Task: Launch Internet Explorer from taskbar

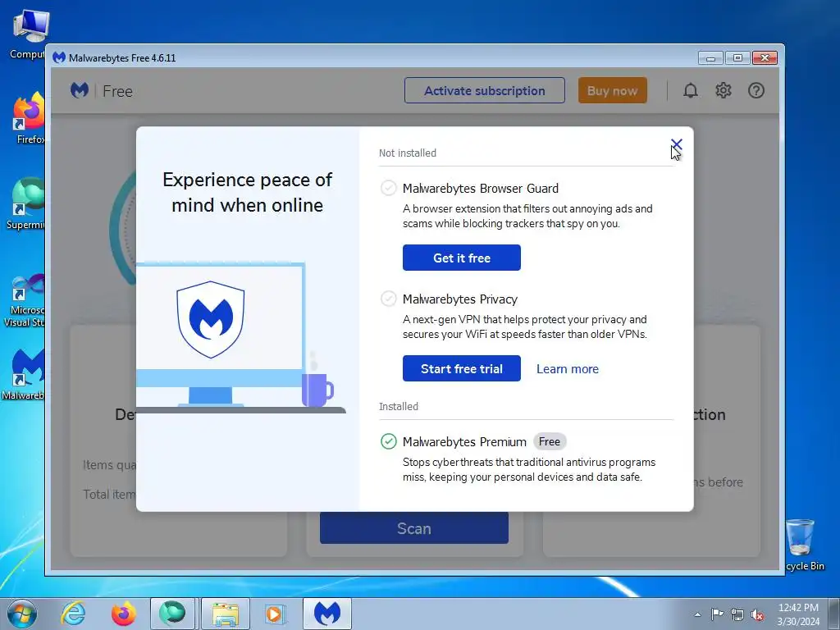Action: (x=73, y=614)
